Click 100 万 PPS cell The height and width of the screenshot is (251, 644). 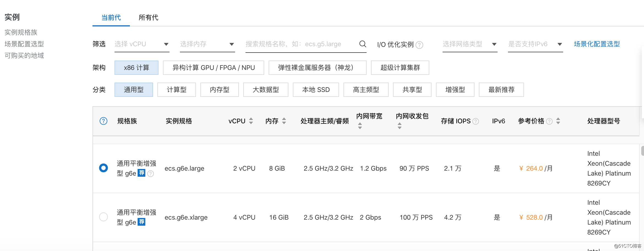pos(416,217)
